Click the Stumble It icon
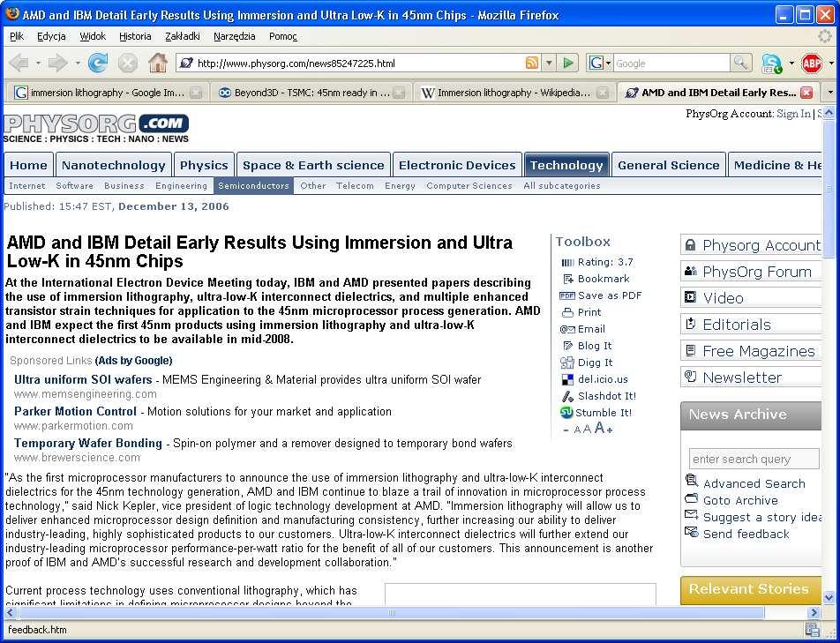Screen dimensions: 840x643 click(566, 412)
